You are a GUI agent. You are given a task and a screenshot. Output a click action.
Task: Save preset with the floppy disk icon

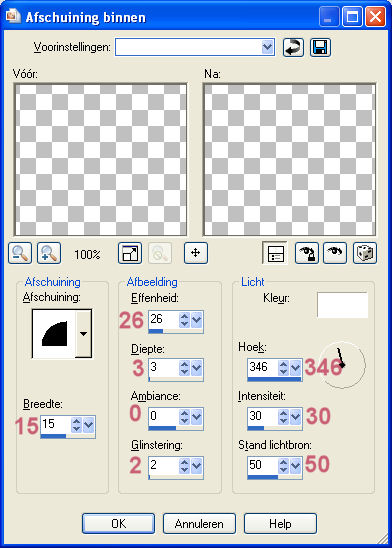320,48
